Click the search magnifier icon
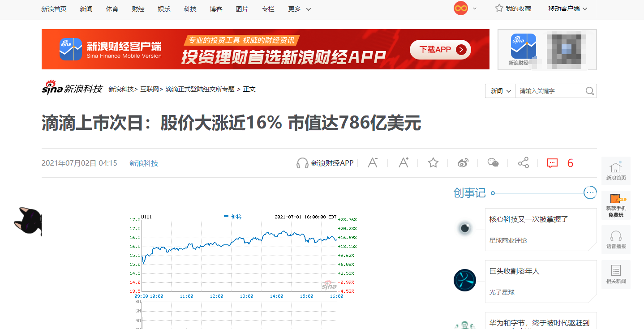 coord(590,91)
